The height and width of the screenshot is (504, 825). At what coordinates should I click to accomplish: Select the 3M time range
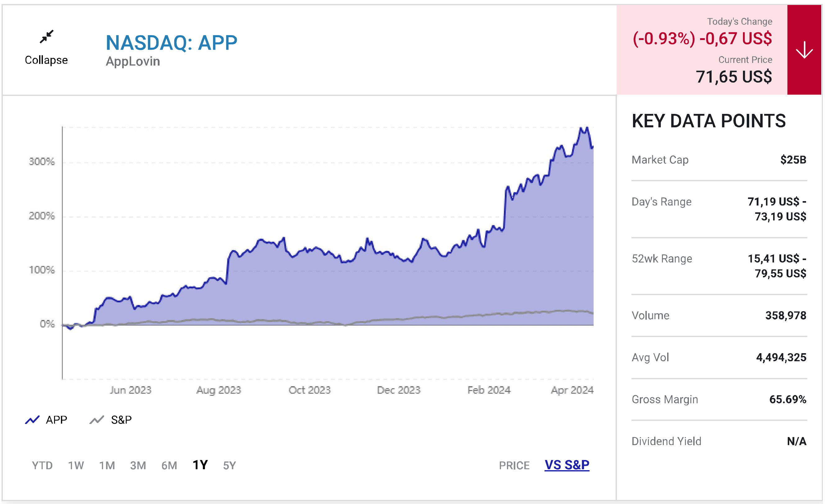138,466
